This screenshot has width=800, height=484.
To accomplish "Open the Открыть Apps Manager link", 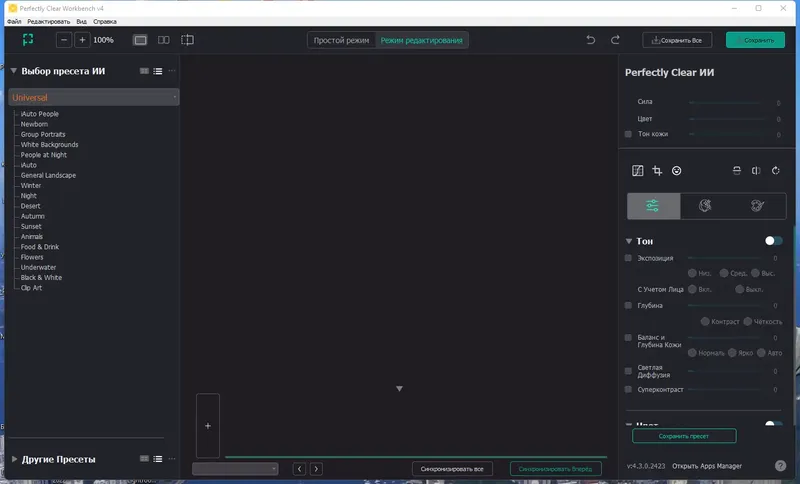I will (x=707, y=466).
